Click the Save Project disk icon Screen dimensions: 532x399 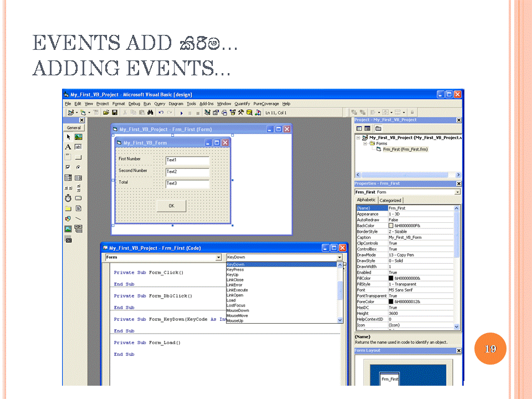115,112
